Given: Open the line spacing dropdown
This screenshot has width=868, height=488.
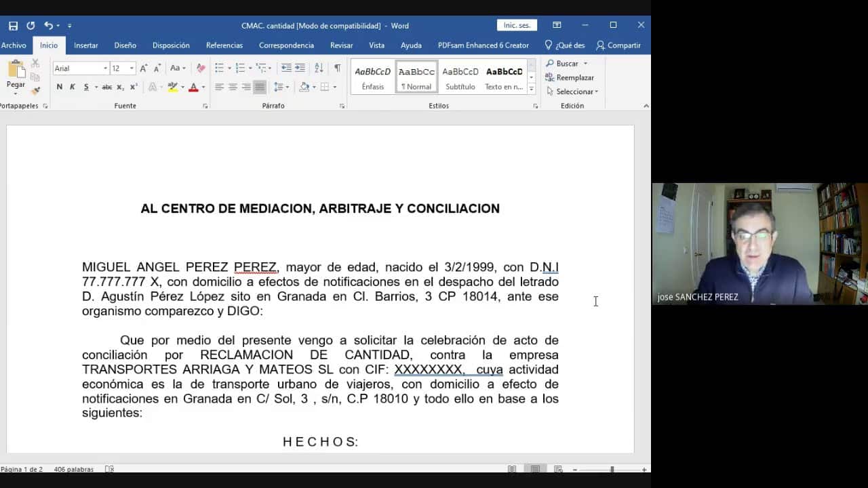Looking at the screenshot, I should 280,87.
